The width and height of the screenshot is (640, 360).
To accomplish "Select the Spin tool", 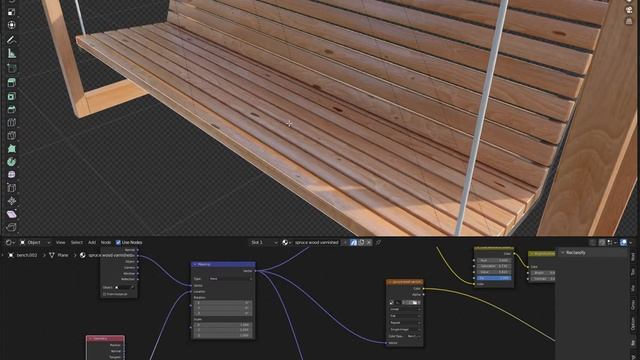I will coord(11,162).
